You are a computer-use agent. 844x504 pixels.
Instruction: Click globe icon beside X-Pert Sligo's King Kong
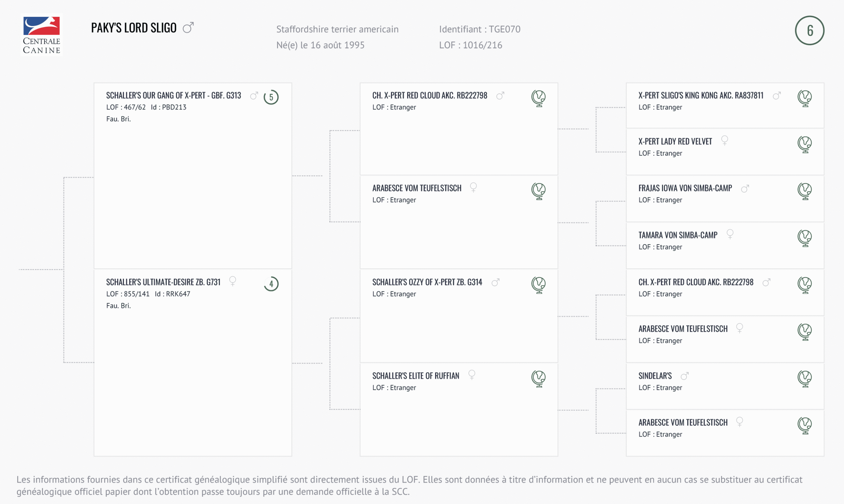tap(804, 99)
